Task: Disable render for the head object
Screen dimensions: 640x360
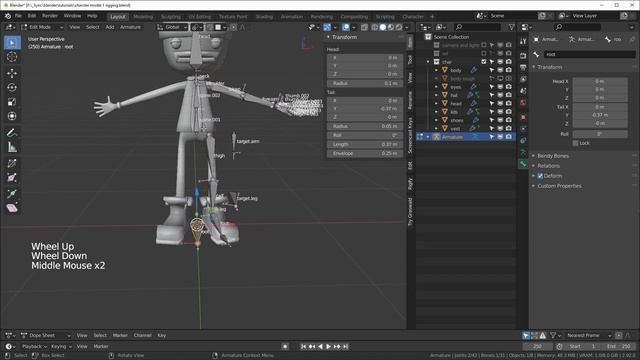Action: point(509,104)
